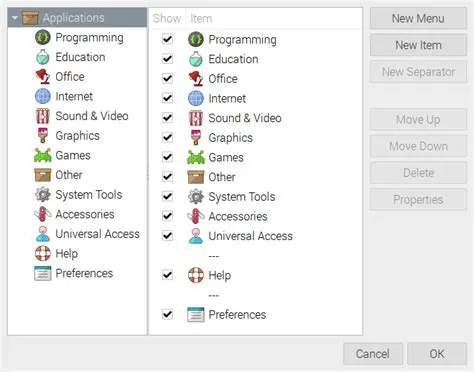Hide Games using its Show checkbox
Screen dimensions: 474x372
[167, 157]
